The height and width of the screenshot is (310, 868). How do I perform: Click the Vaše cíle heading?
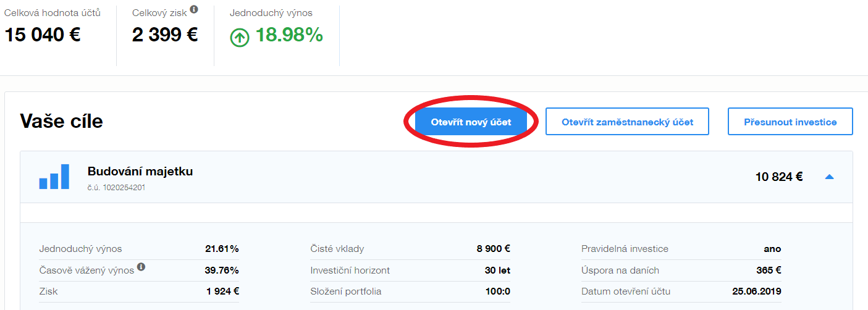click(x=61, y=121)
